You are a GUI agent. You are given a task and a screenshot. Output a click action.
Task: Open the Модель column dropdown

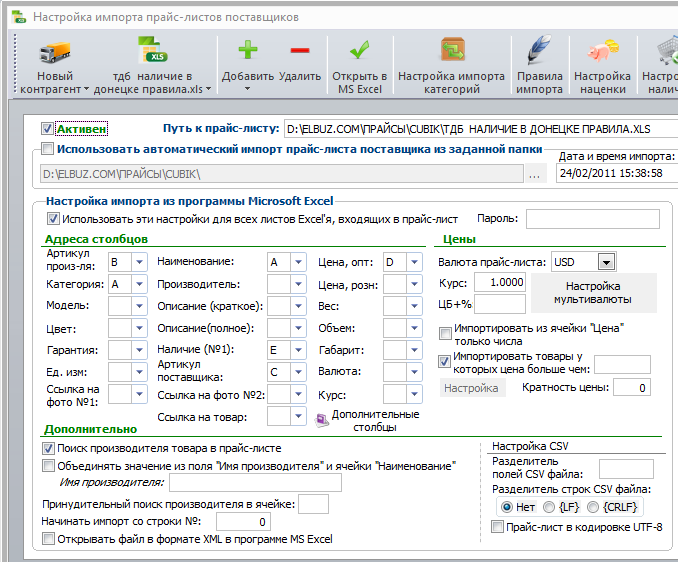[x=139, y=306]
